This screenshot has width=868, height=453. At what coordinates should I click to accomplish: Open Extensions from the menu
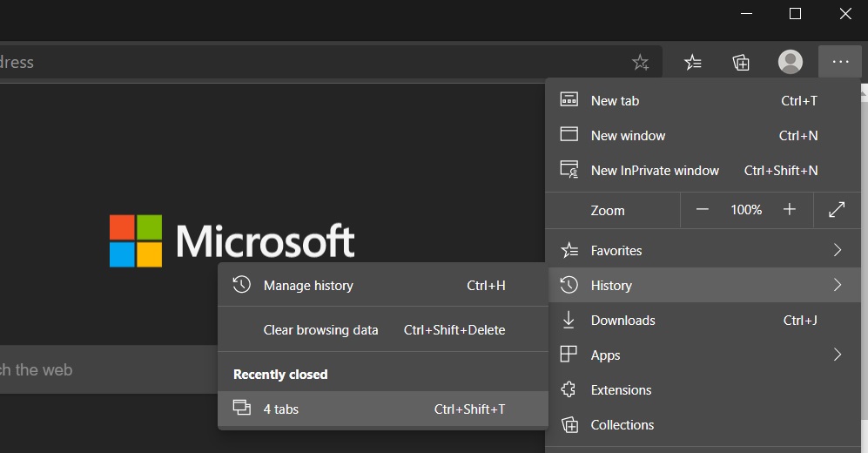621,390
